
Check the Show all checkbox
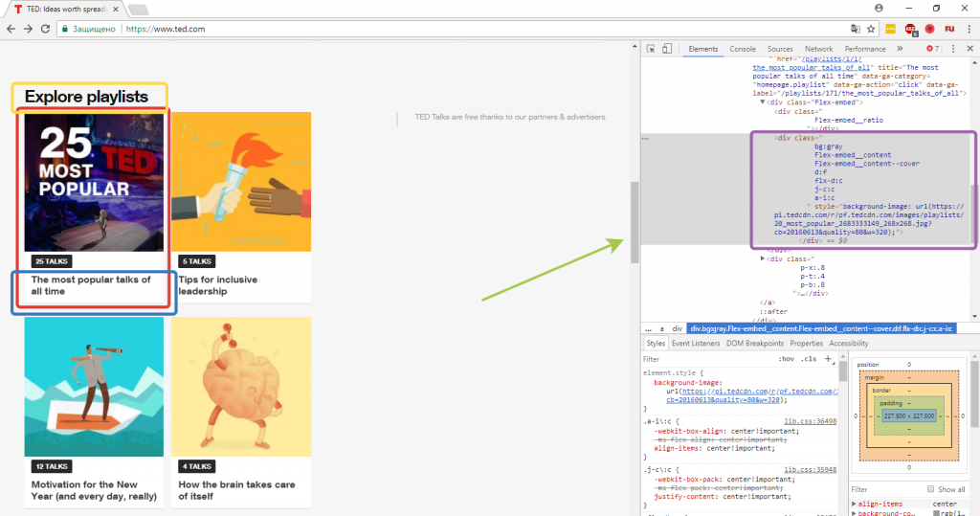930,489
